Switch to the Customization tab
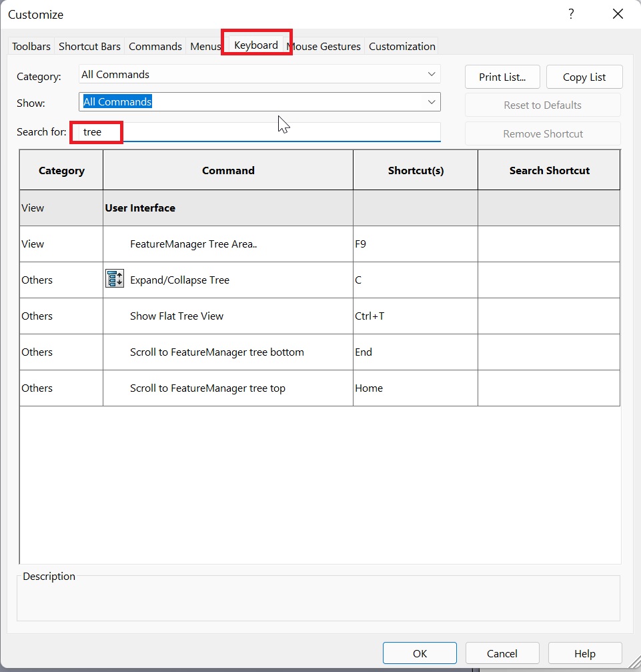Viewport: 641px width, 672px height. tap(402, 46)
